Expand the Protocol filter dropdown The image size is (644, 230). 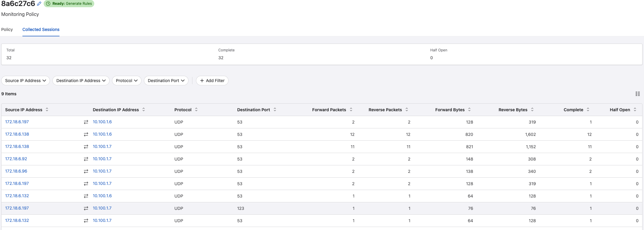[126, 81]
